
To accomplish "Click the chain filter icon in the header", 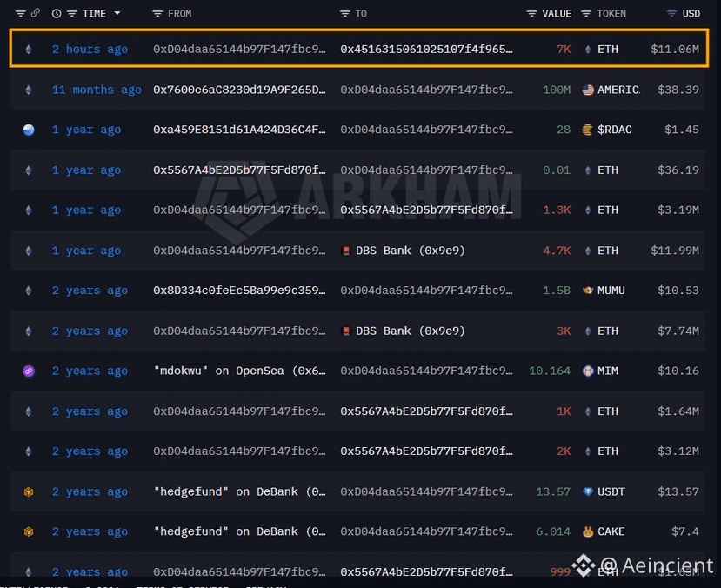I will [x=20, y=14].
